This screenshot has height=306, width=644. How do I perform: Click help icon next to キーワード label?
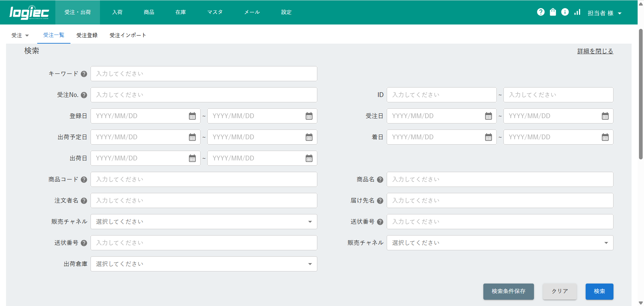(84, 74)
